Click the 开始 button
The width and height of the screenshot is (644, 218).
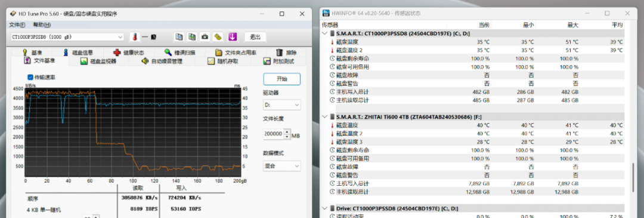(281, 79)
